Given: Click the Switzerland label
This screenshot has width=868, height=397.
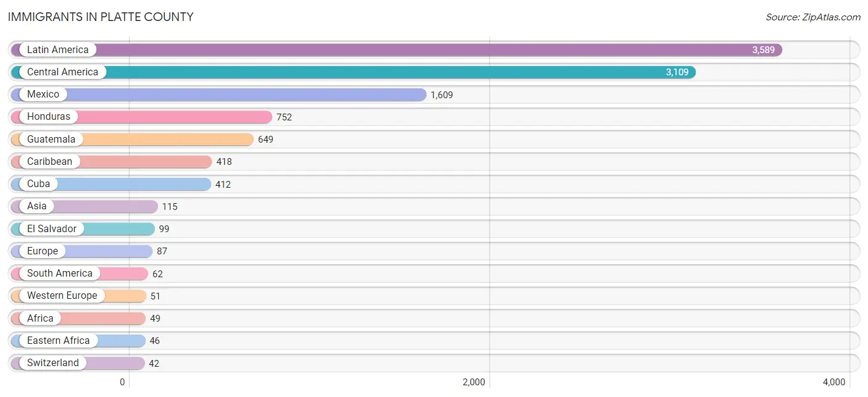Looking at the screenshot, I should (52, 363).
